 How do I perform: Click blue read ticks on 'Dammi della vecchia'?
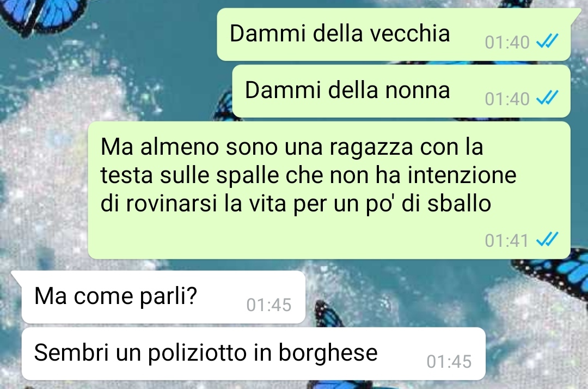pyautogui.click(x=547, y=41)
